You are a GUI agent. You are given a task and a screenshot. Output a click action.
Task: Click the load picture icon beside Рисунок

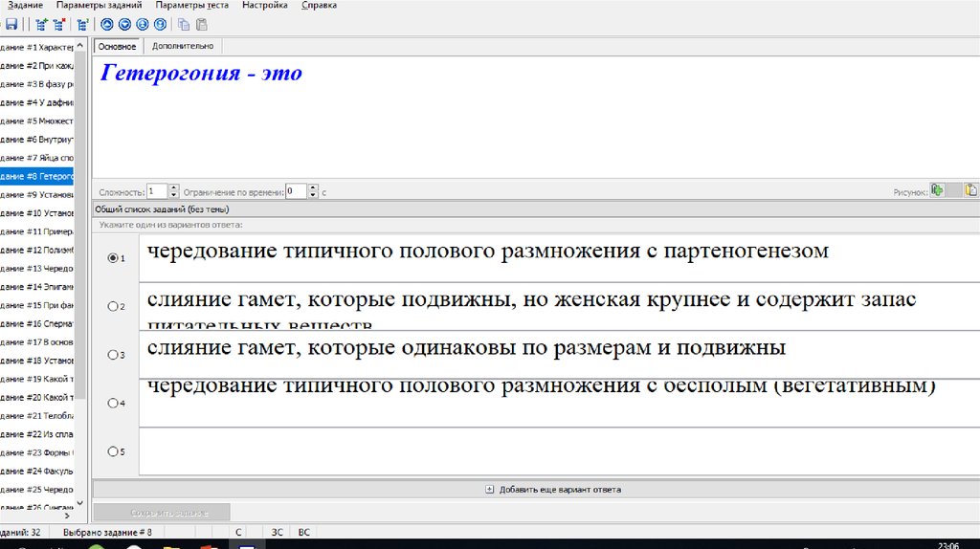coord(938,190)
